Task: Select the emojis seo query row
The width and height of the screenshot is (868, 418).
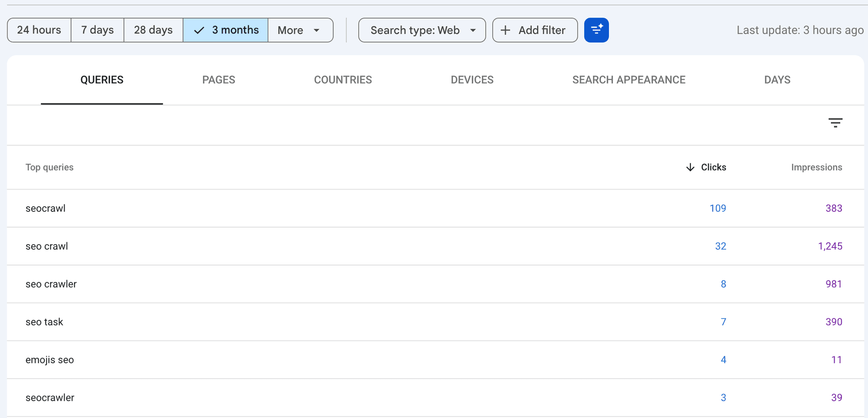Action: [x=435, y=360]
